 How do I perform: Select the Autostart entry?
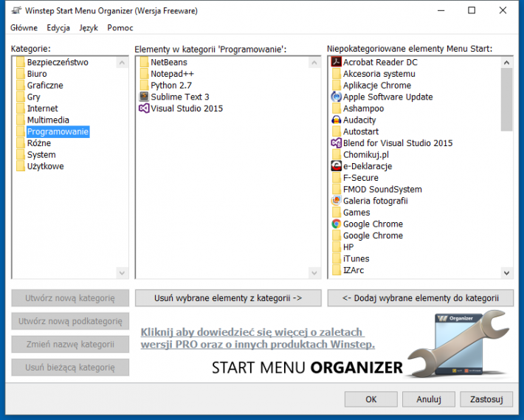pyautogui.click(x=361, y=131)
